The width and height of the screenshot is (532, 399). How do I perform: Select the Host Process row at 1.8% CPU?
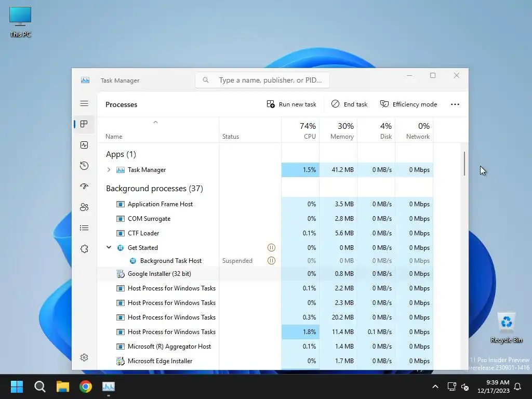[265, 332]
